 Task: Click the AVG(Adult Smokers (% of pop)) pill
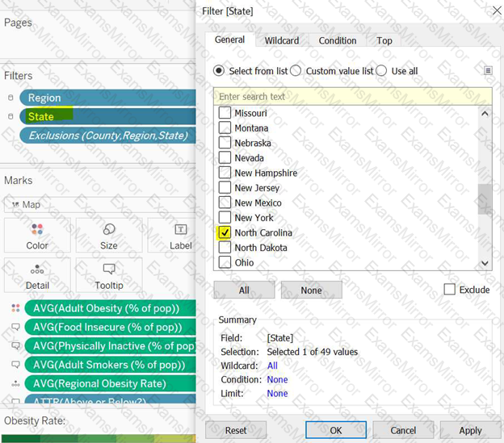point(110,365)
